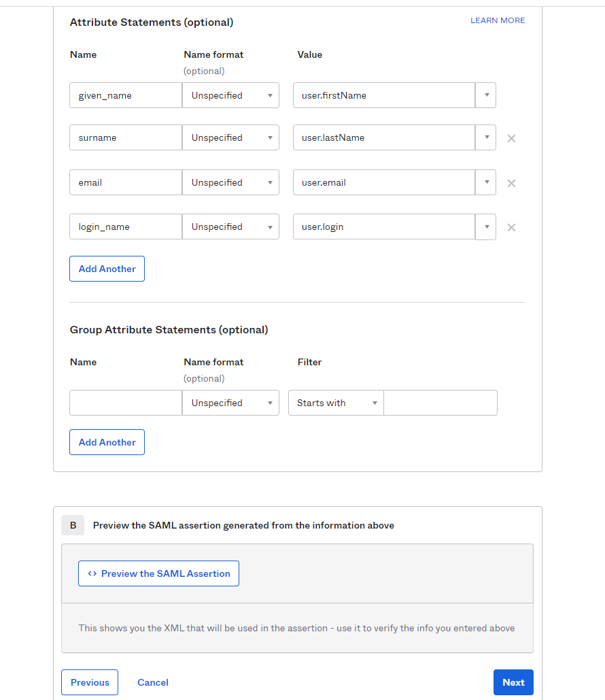Focus the user.firstName value field
Screen dimensions: 605x700
point(384,95)
